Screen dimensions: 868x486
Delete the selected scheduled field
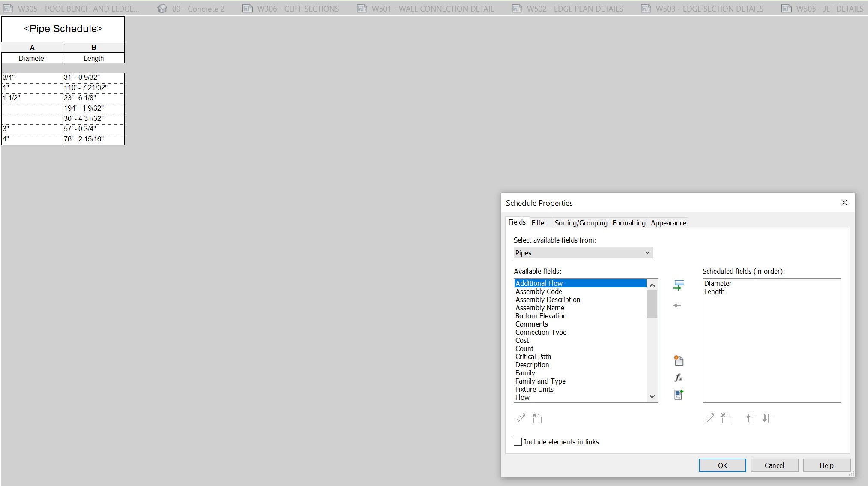click(726, 418)
